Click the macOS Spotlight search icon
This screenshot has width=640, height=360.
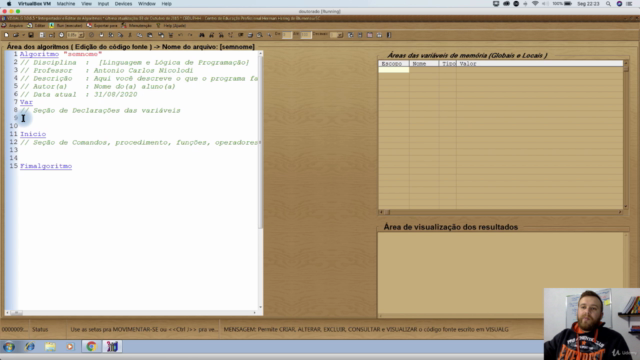608,4
